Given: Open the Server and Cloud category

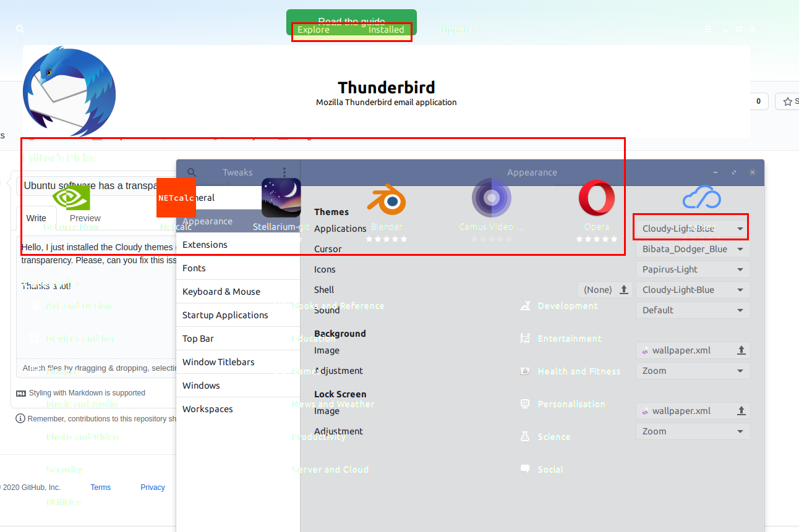Looking at the screenshot, I should pos(330,470).
